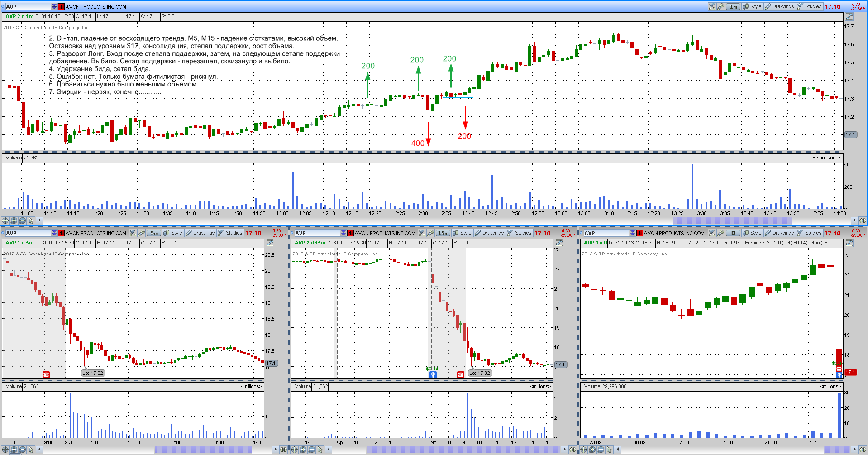Viewport: 868px width, 455px height.
Task: Click zoom in icon in 15m chart
Action: coord(303,450)
